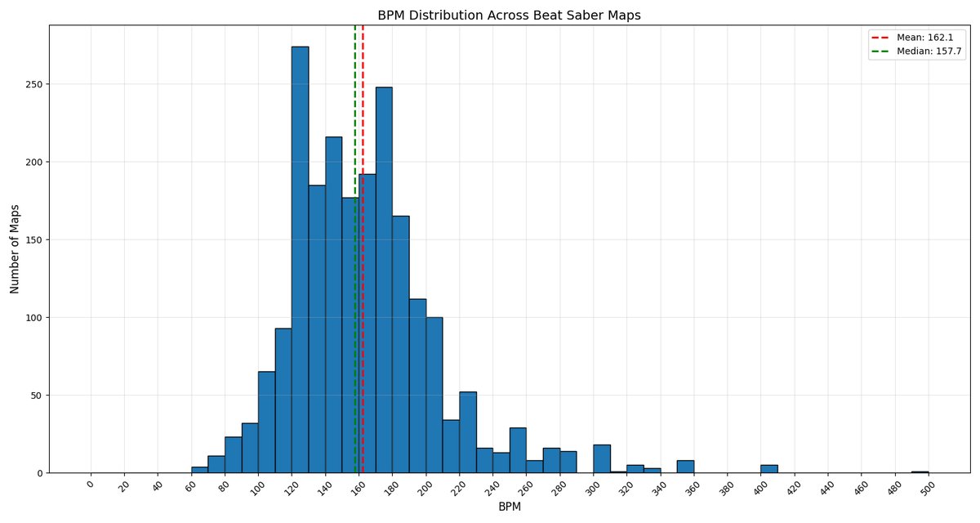Click the Mean: 162.1 legend entry
The width and height of the screenshot is (980, 523).
(x=917, y=38)
